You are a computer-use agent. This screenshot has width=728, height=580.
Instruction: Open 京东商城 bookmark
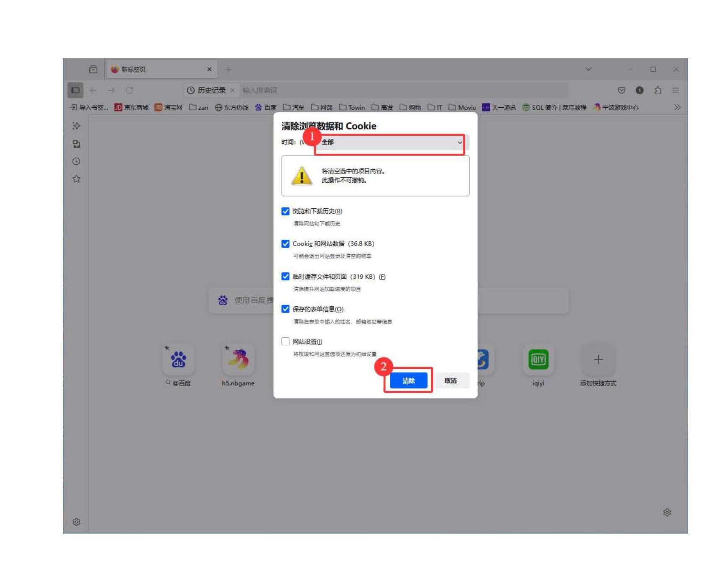tap(131, 107)
